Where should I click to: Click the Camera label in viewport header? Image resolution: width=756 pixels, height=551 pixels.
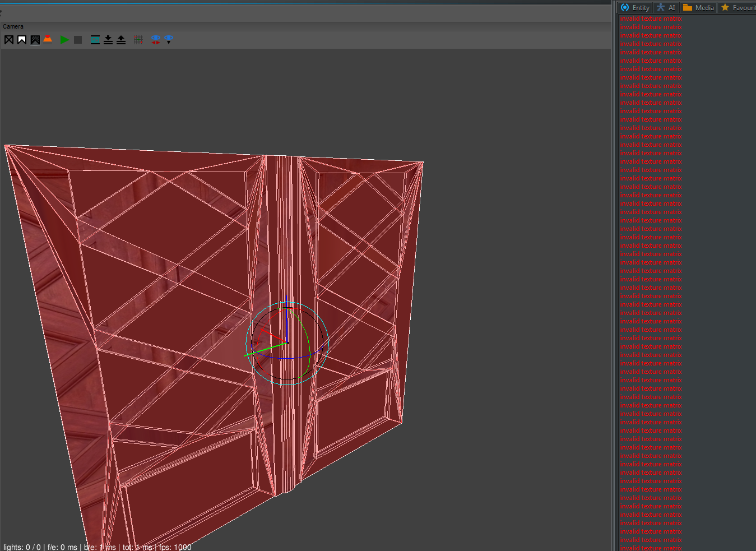[13, 26]
